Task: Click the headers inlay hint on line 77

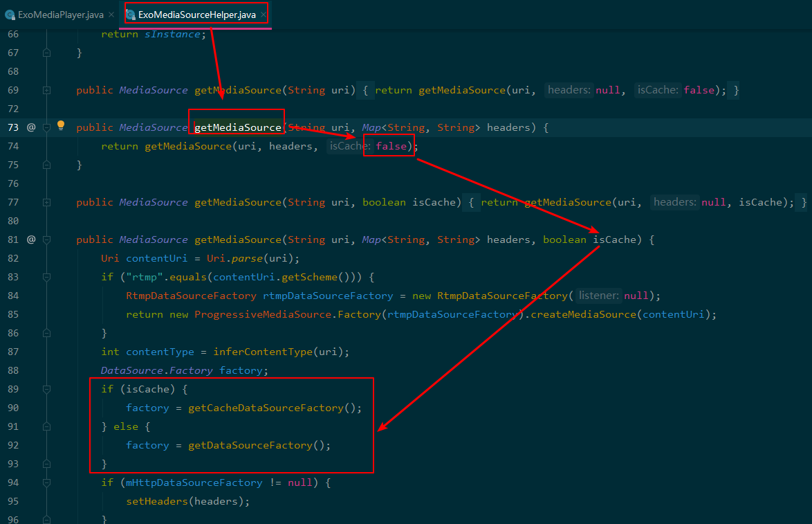Action: click(x=674, y=202)
